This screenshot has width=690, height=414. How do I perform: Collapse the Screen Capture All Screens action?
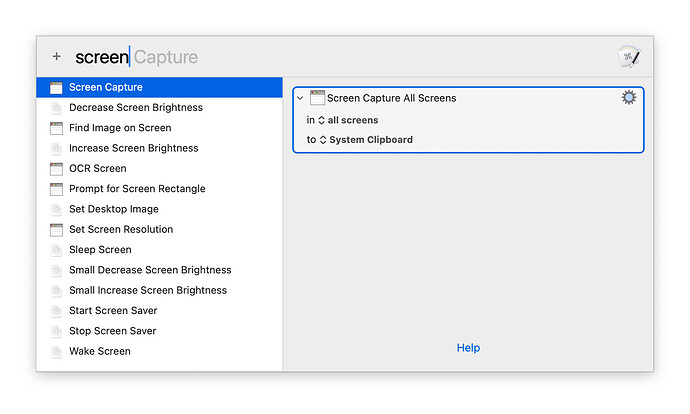click(301, 98)
